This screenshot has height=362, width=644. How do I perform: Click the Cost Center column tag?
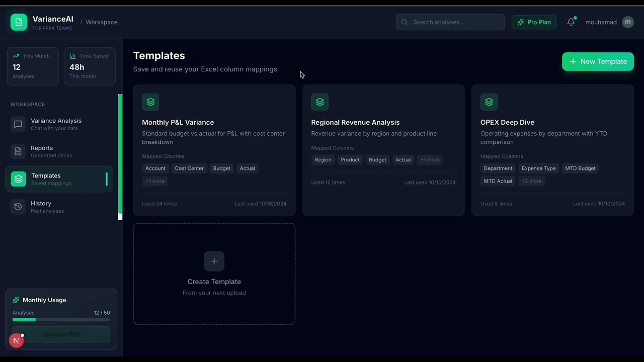click(189, 168)
